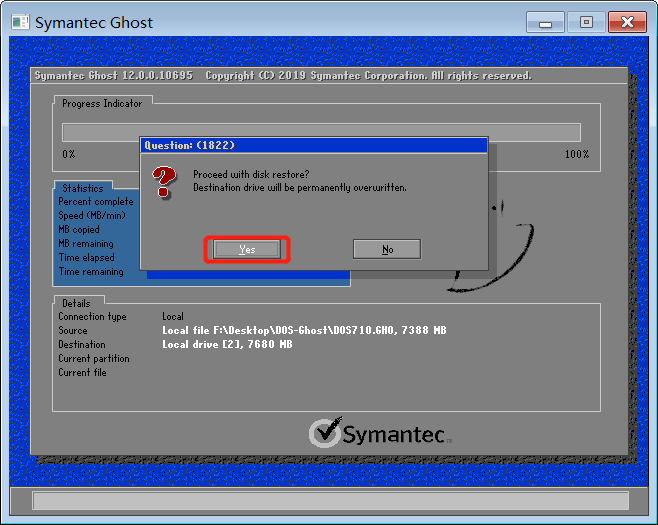Click the Speed (MB/min) label
The width and height of the screenshot is (658, 525).
tap(92, 215)
